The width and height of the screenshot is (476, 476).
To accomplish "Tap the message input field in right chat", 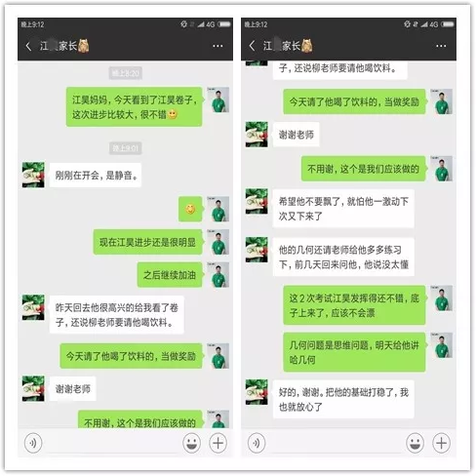I will (x=336, y=444).
